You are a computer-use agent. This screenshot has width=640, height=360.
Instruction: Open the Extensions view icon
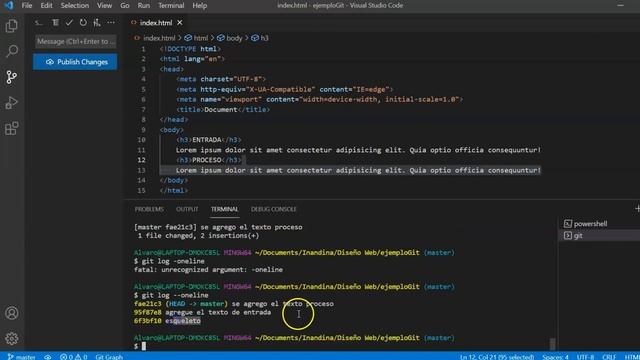pos(11,129)
